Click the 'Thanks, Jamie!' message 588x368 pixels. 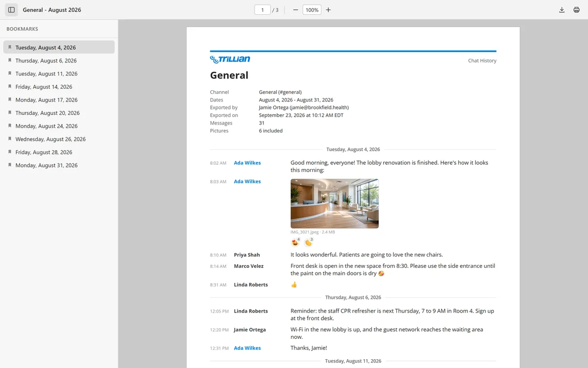point(309,348)
